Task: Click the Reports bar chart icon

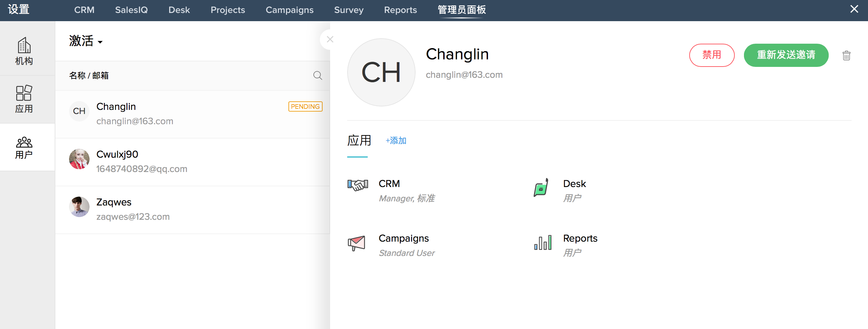Action: pos(543,243)
